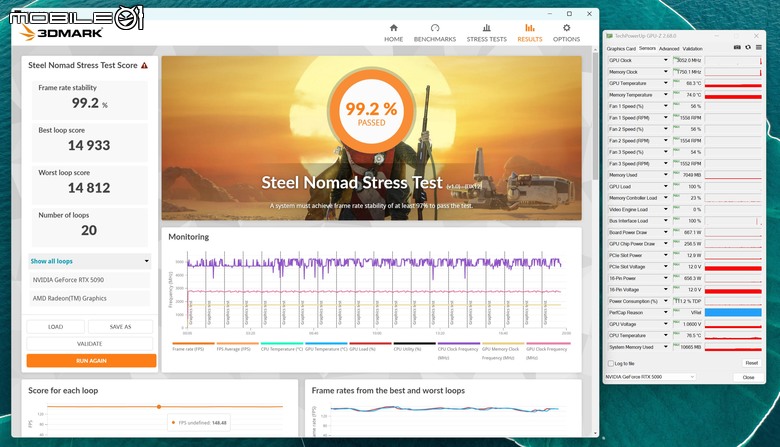Click the GPU-Z refresh icon

click(748, 47)
